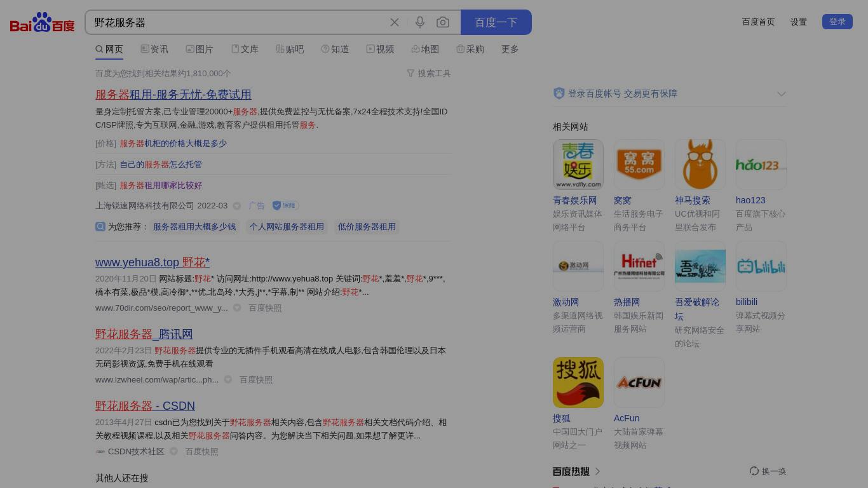Viewport: 868px width, 488px height.
Task: Click the 广告 label
Action: tap(257, 206)
